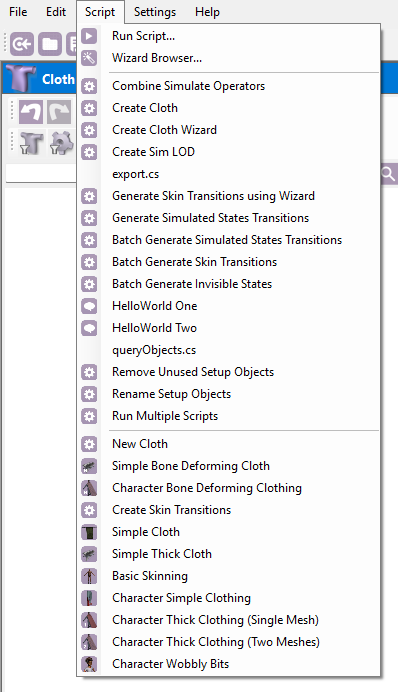Click the icon for Character Bone Deforming Clothing
398x692 pixels.
(x=89, y=488)
